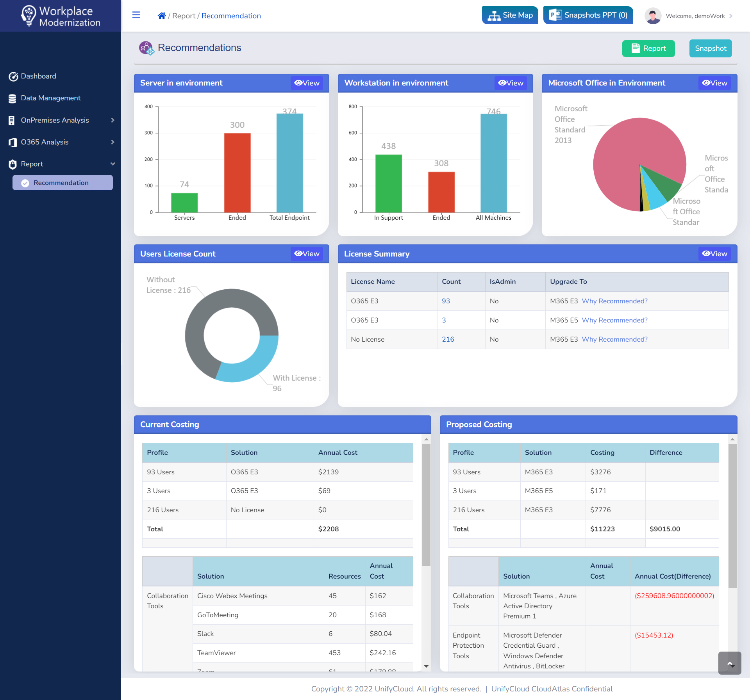750x700 pixels.
Task: Click the sitemap icon on Site Map
Action: (x=494, y=16)
